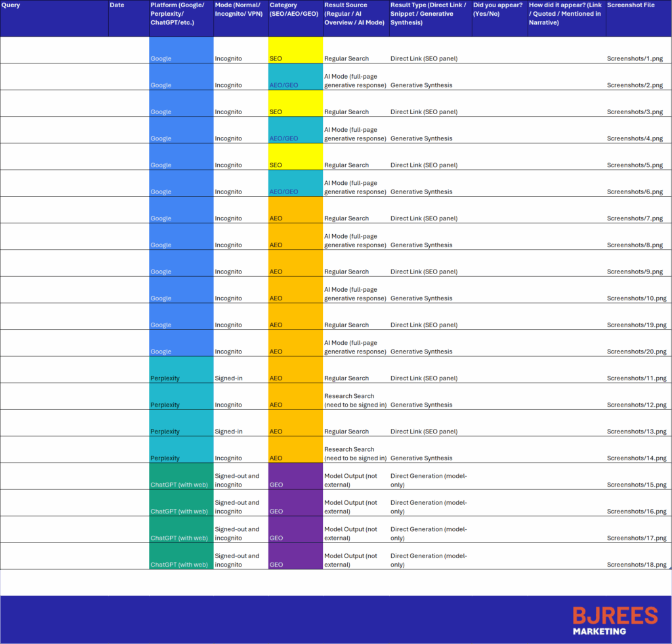Select the Date column header
The height and width of the screenshot is (644, 672).
pyautogui.click(x=129, y=18)
